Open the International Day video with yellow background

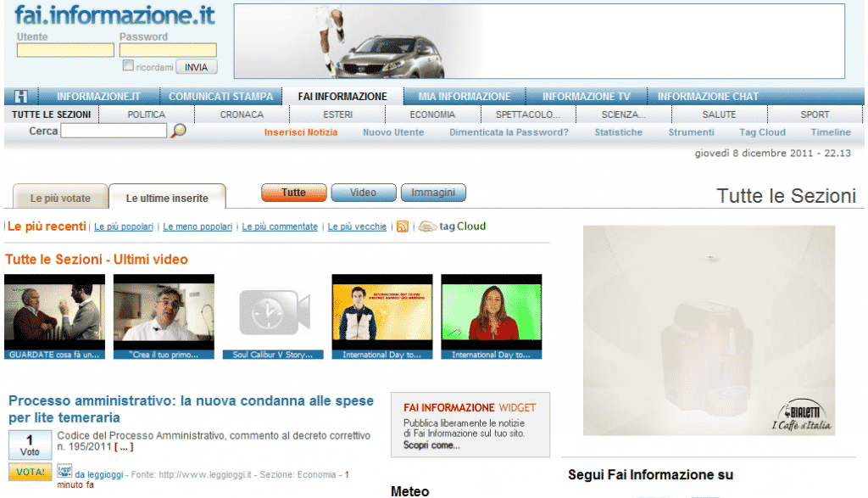[382, 316]
